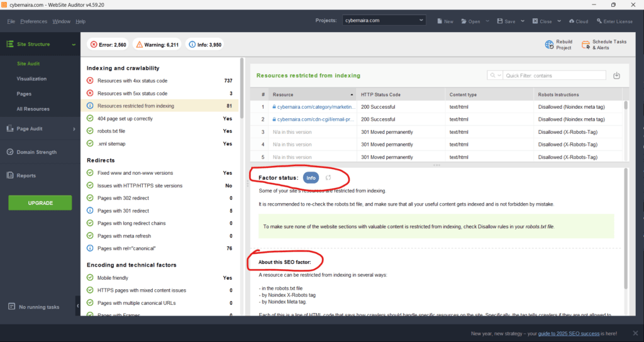Open the File menu
The width and height of the screenshot is (644, 342).
(11, 21)
